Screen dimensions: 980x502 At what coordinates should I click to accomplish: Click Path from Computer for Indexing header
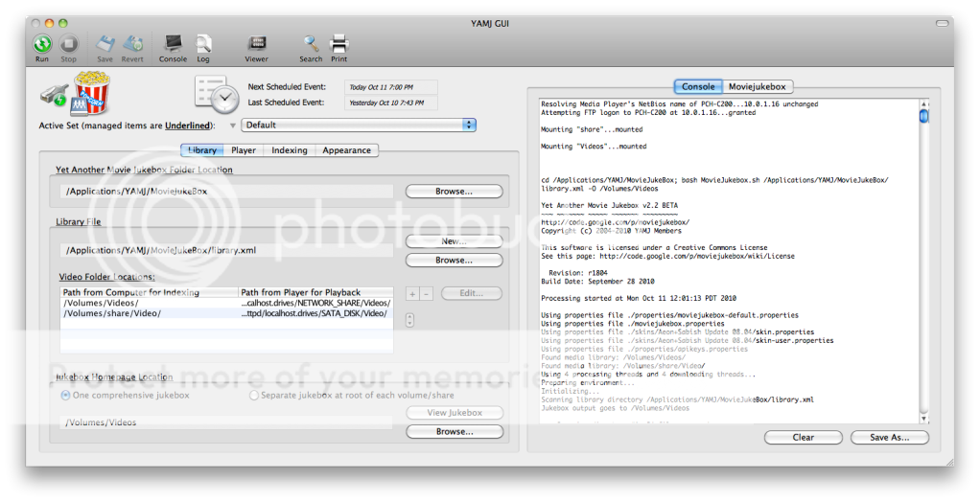click(150, 292)
